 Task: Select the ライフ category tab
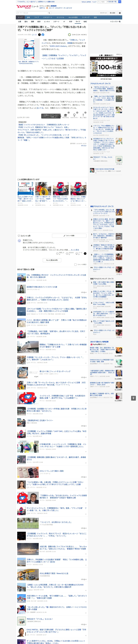(78, 21)
